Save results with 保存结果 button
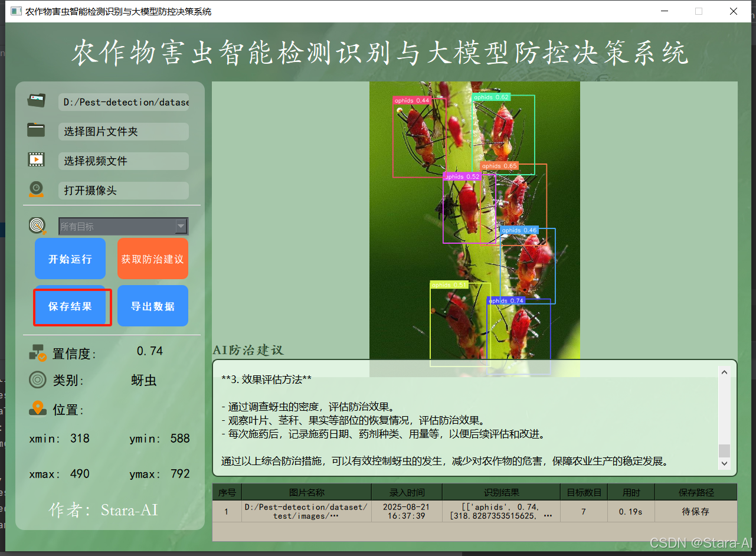This screenshot has height=556, width=756. pyautogui.click(x=70, y=306)
